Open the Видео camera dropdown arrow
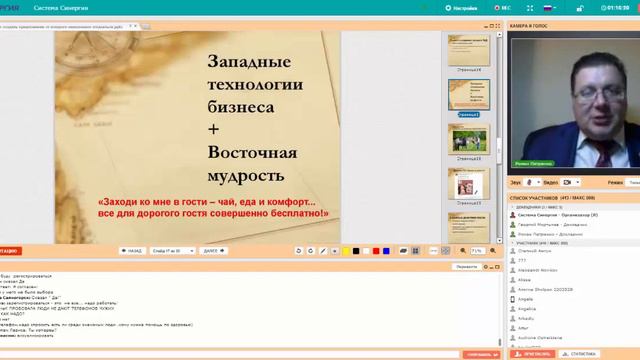Screen dimensions: 640x360 (x=578, y=182)
